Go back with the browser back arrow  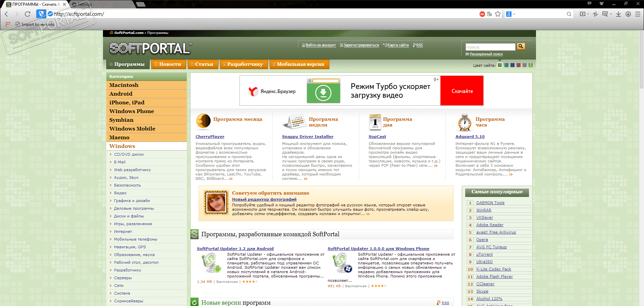click(x=6, y=14)
